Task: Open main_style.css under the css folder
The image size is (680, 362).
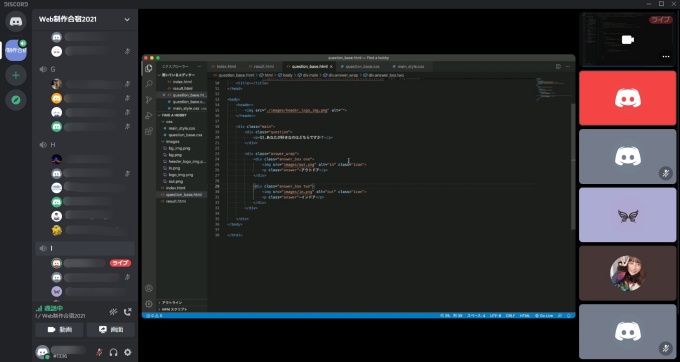Action: [181, 128]
